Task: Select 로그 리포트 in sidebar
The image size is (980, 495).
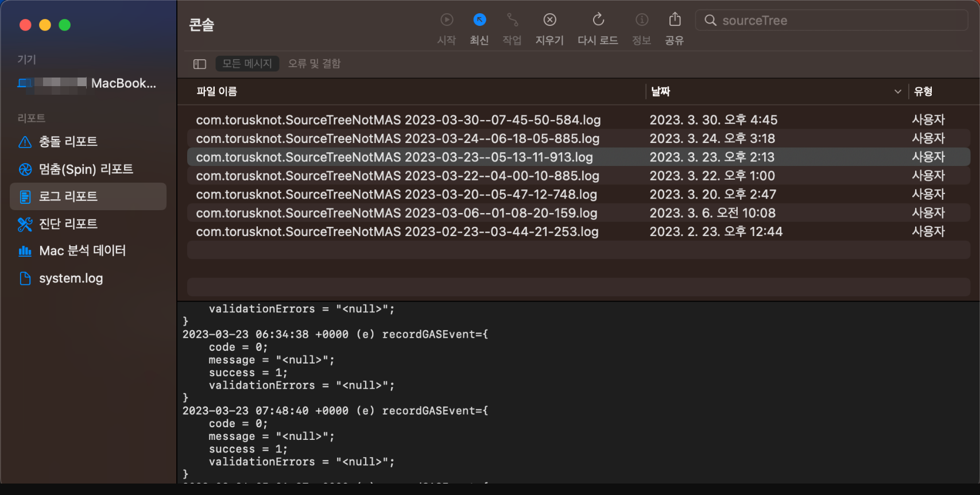Action: [x=88, y=196]
